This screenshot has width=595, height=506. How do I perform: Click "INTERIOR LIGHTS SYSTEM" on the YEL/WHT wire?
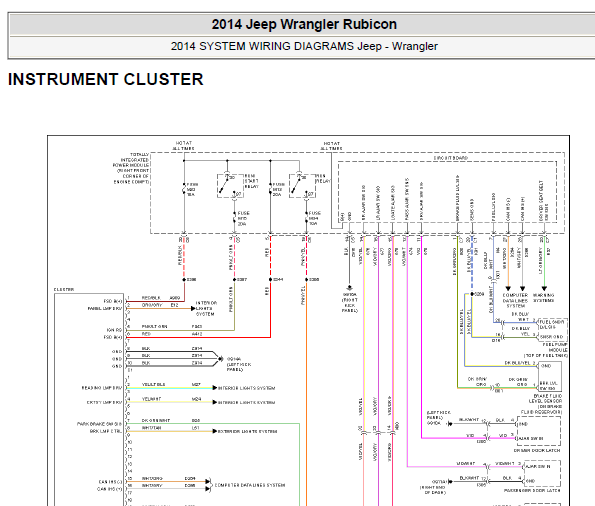pos(247,402)
